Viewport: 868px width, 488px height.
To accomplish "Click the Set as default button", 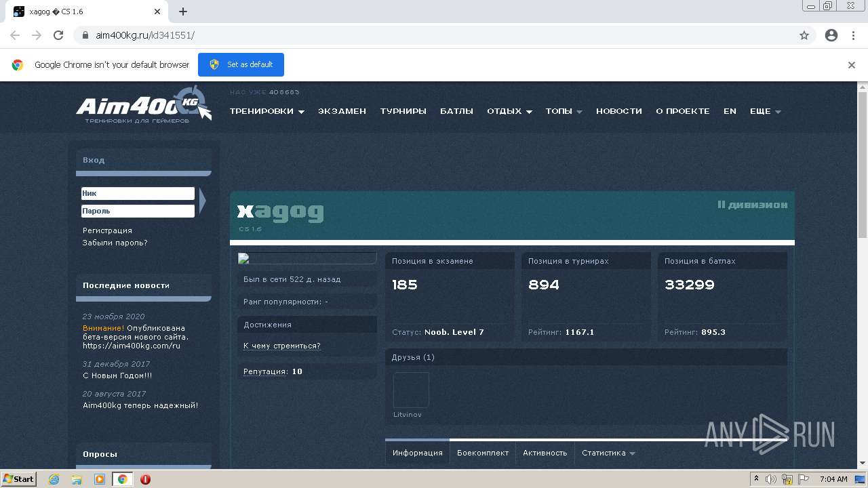I will (x=241, y=64).
